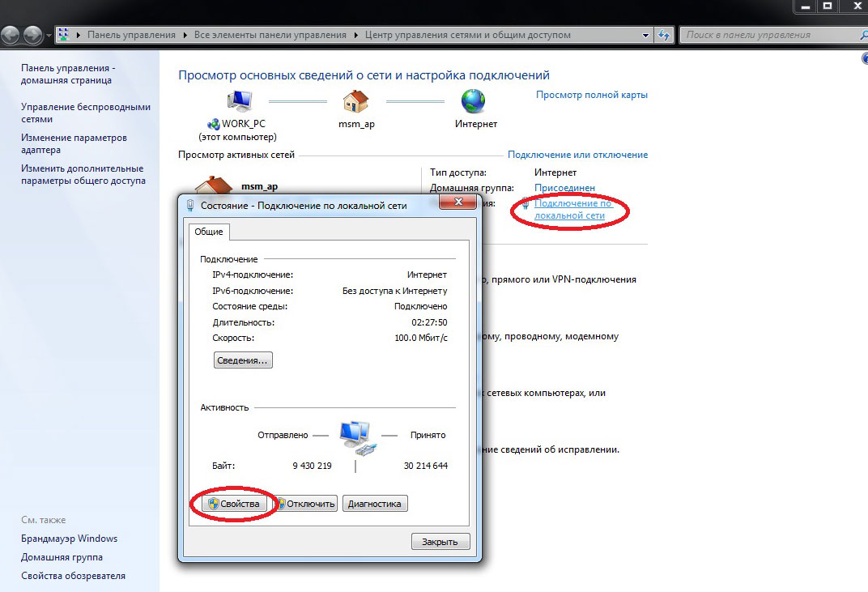Expand arrow after 'Все элементы панели управления' breadcrumb
Screen dimensions: 868x592
click(x=355, y=35)
